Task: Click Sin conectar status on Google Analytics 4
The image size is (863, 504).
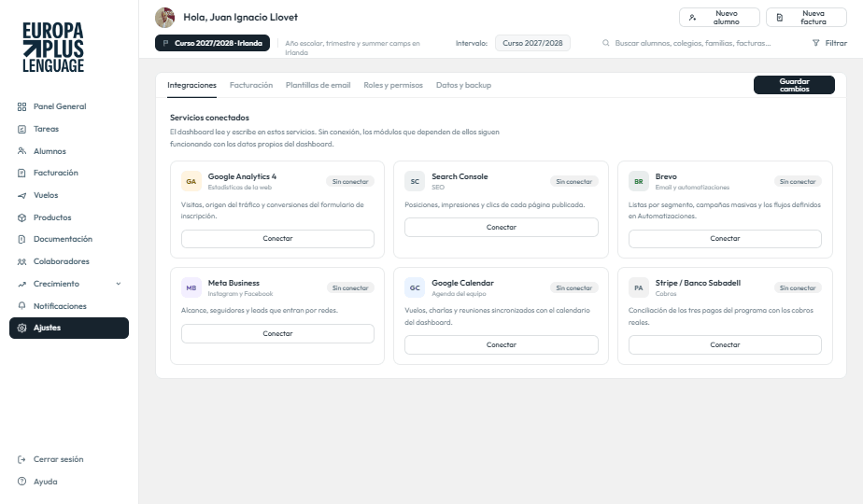Action: (350, 182)
